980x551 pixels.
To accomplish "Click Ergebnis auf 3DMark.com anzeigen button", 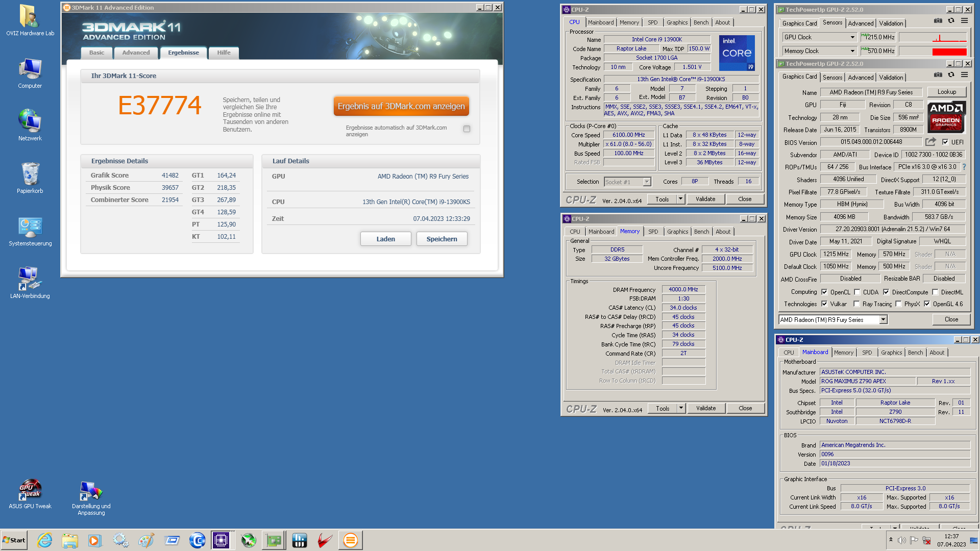I will pyautogui.click(x=401, y=106).
